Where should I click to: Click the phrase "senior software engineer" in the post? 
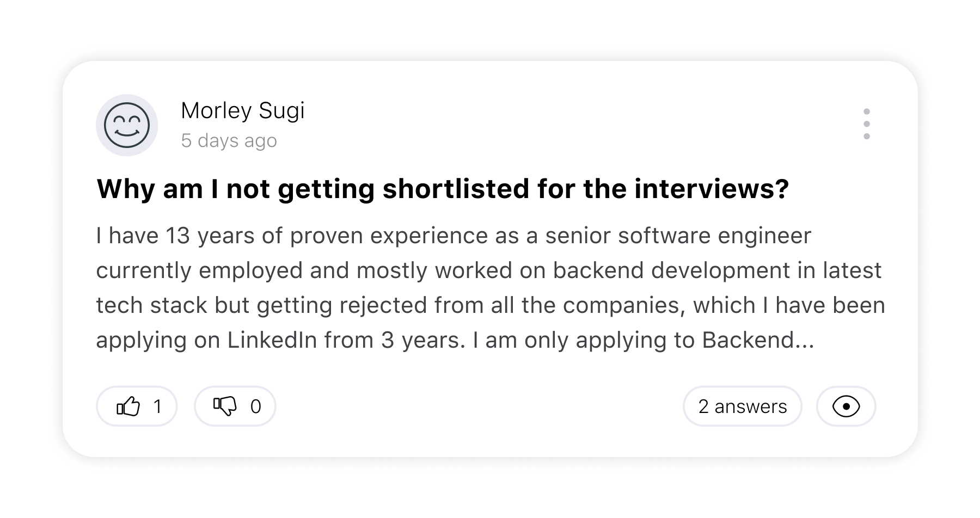point(678,236)
